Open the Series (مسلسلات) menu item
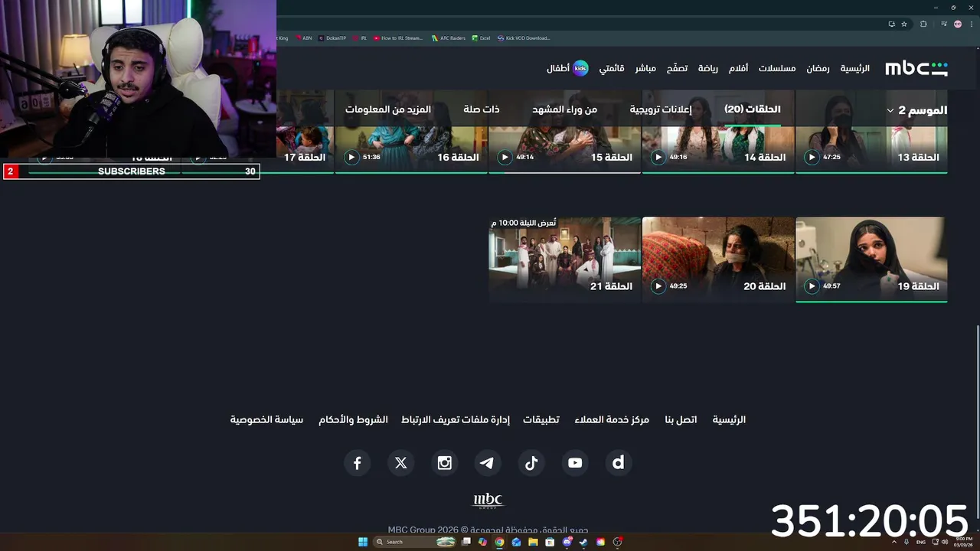 pyautogui.click(x=777, y=68)
